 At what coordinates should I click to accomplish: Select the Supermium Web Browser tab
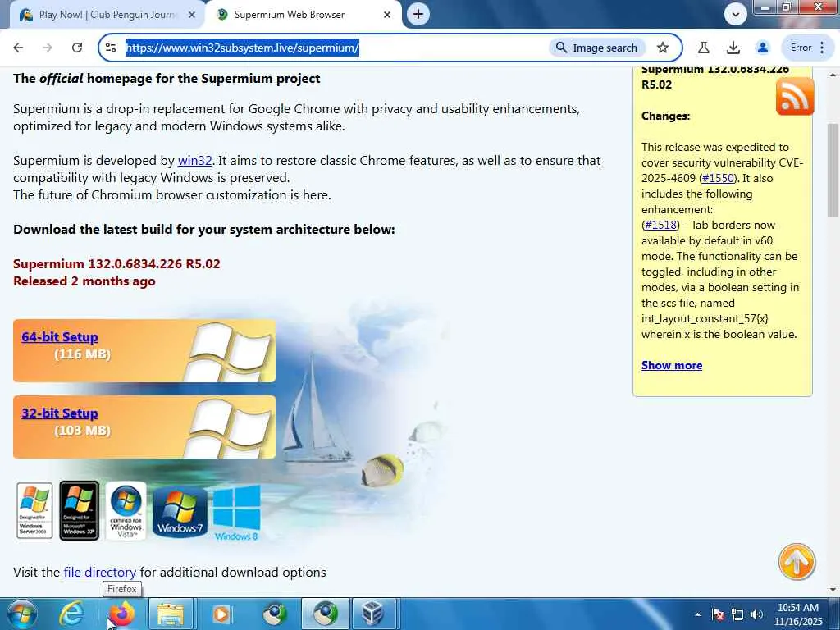click(304, 15)
